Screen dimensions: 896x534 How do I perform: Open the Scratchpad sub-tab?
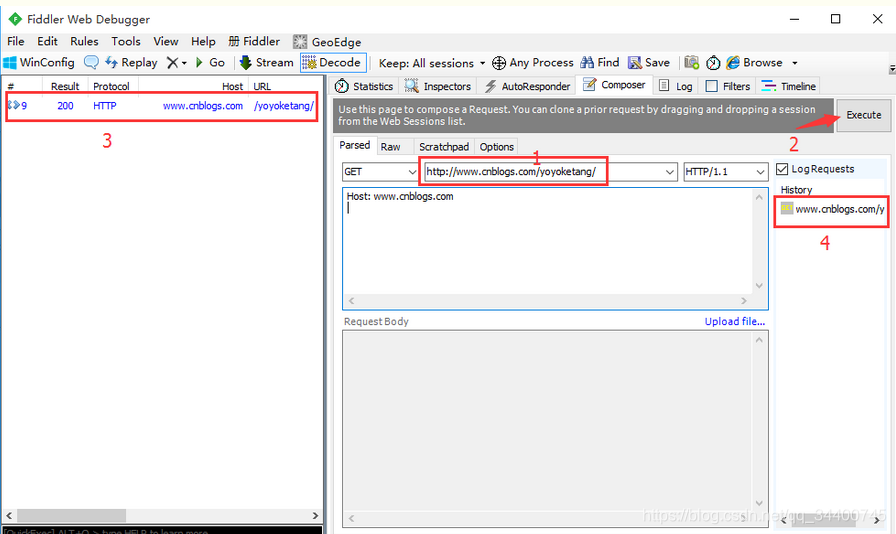tap(444, 147)
